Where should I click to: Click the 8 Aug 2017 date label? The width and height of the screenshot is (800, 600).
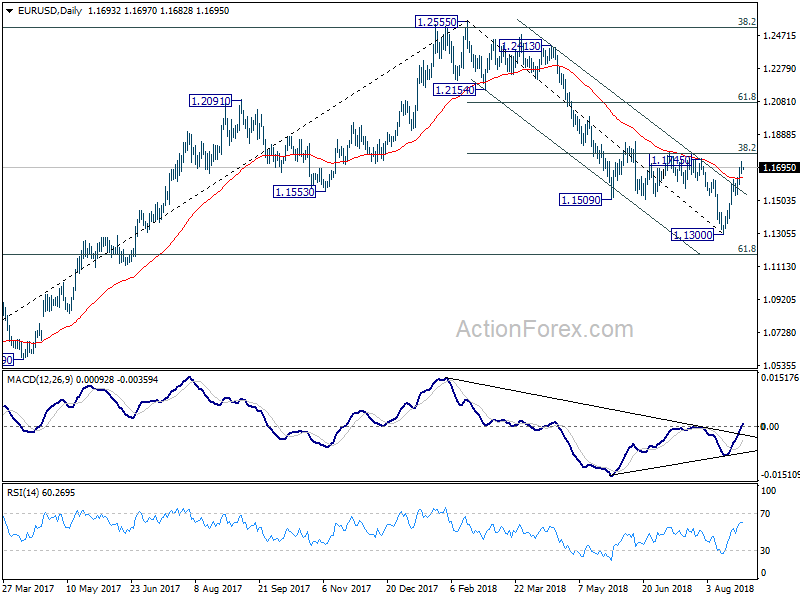pos(218,589)
